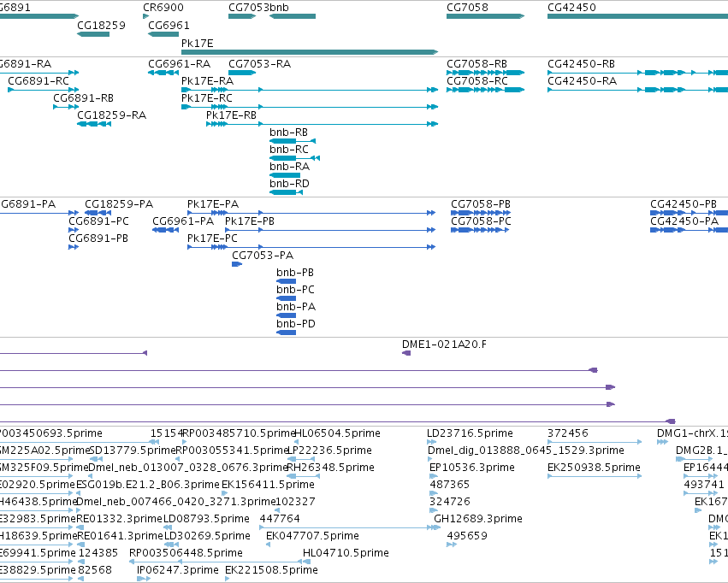728x583 pixels.
Task: Select the CG18259 gene label
Action: (x=101, y=25)
